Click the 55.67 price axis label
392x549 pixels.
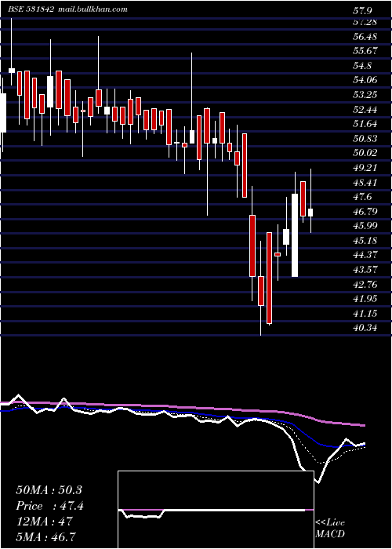coord(365,51)
